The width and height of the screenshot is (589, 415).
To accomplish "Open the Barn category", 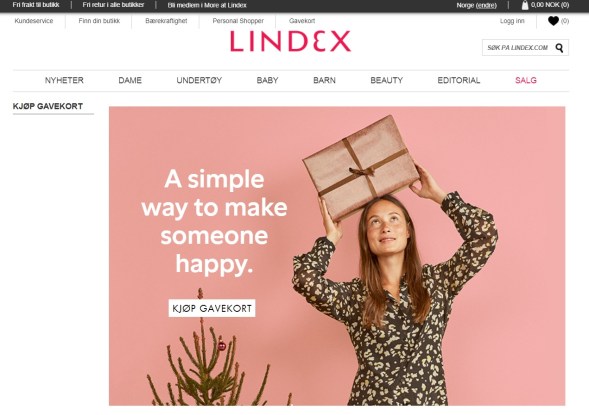I will (325, 80).
